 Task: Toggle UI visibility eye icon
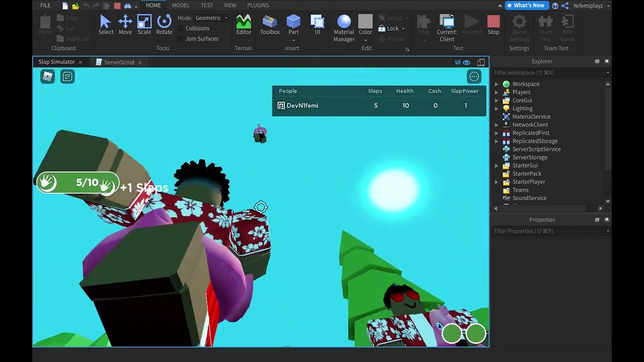click(x=466, y=62)
